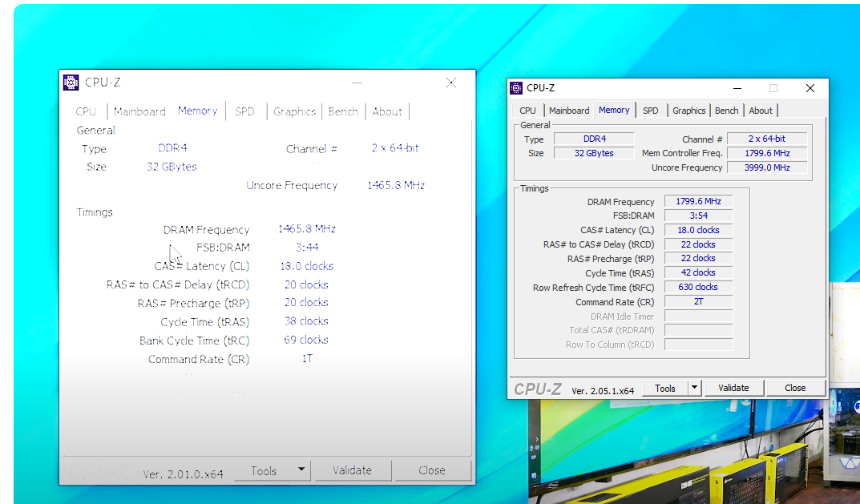
Task: Click the Cycle Time value 38 clocks
Action: [306, 321]
